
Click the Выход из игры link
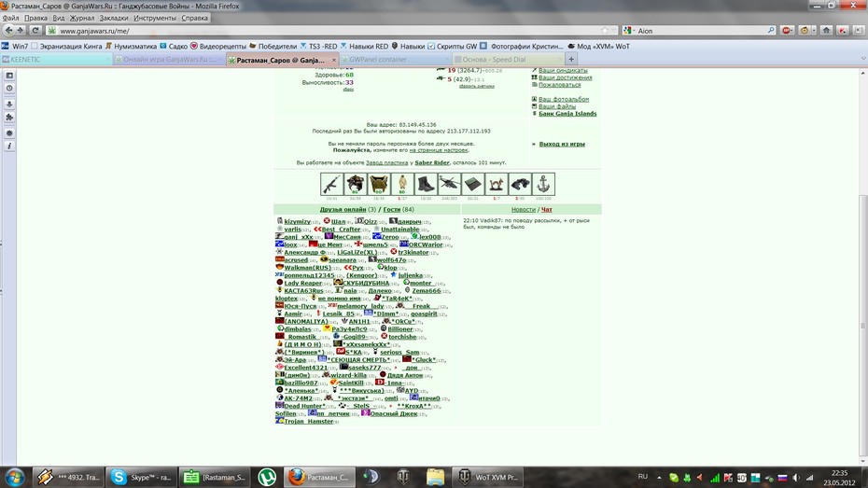click(x=562, y=144)
